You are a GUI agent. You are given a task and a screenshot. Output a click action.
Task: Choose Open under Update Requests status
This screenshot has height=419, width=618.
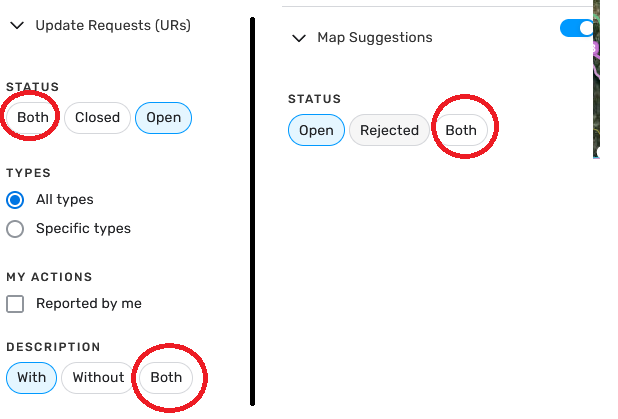click(164, 118)
